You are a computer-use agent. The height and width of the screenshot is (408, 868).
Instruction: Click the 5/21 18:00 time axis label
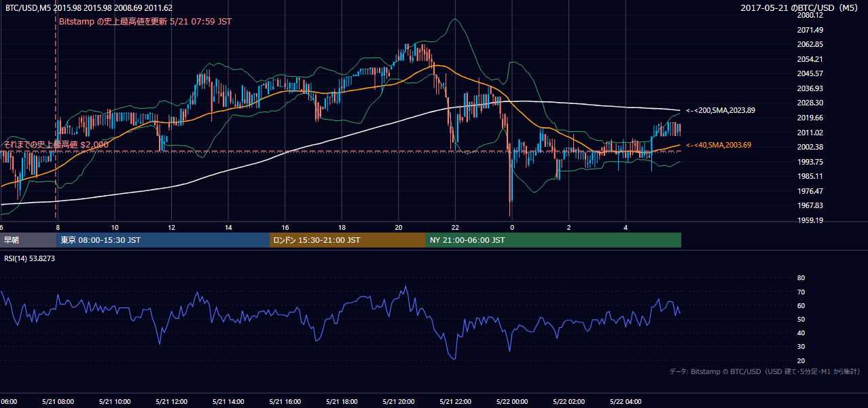tap(342, 402)
